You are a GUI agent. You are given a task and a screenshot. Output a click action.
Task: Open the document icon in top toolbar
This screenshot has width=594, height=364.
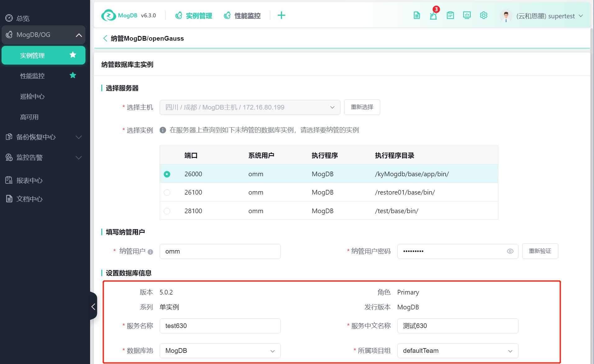point(417,15)
